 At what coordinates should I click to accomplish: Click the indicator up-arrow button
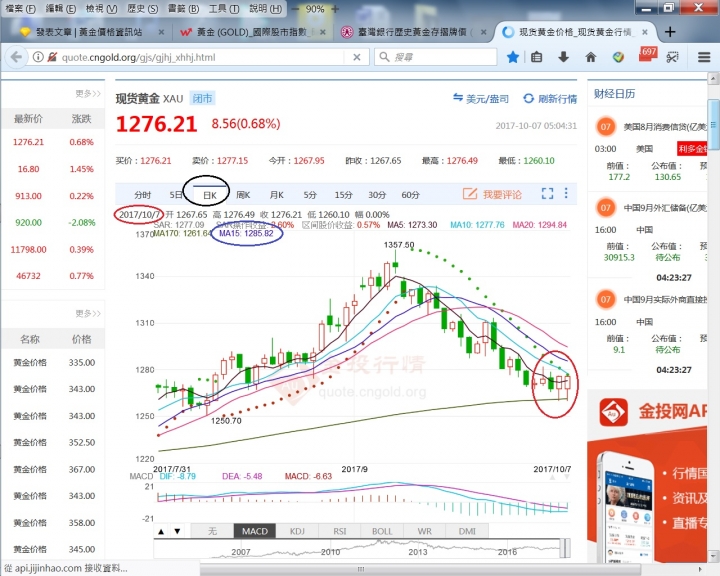pos(161,531)
